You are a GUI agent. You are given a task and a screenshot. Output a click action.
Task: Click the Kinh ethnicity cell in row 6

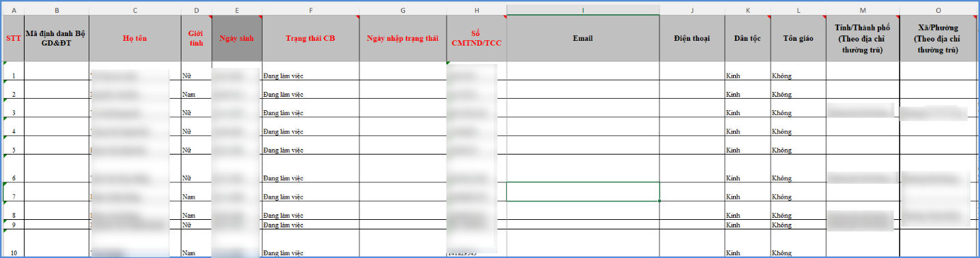(747, 168)
